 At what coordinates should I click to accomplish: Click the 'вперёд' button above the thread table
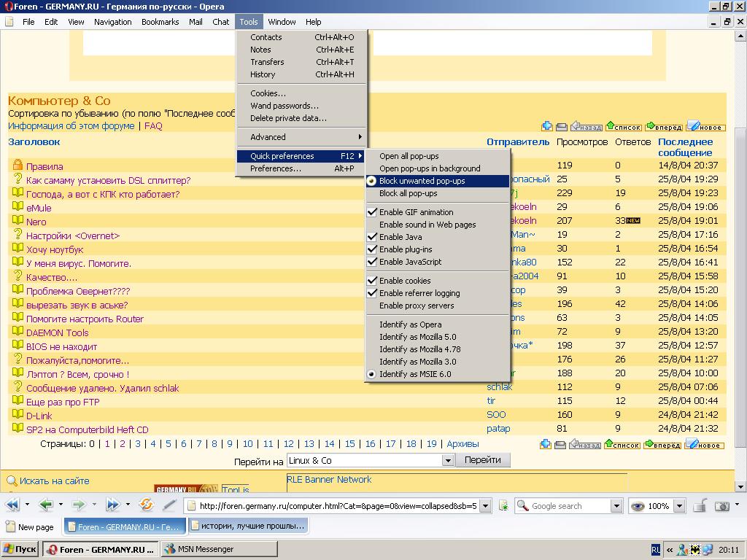pos(664,126)
